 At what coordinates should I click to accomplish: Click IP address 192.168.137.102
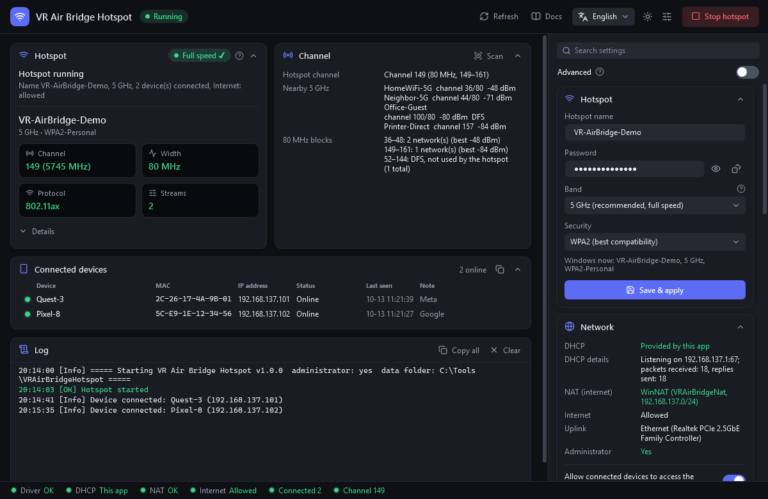pyautogui.click(x=264, y=314)
